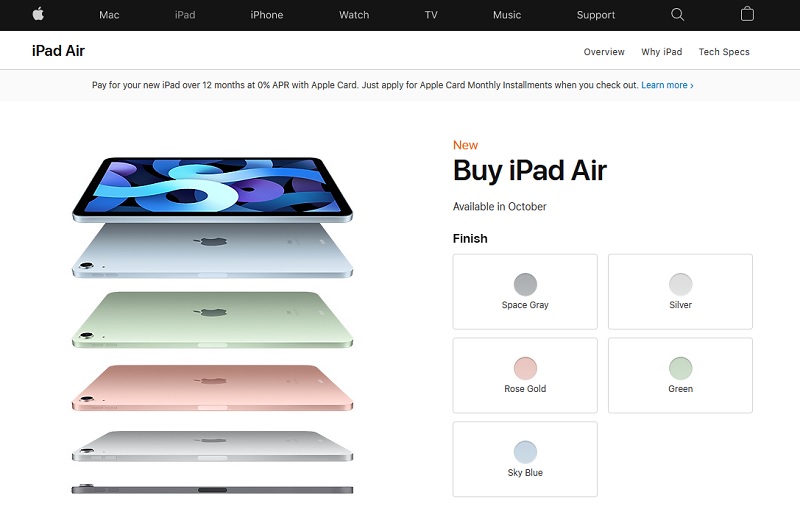Click the iPad Air page title
Screen dimensions: 800x520
[58, 51]
